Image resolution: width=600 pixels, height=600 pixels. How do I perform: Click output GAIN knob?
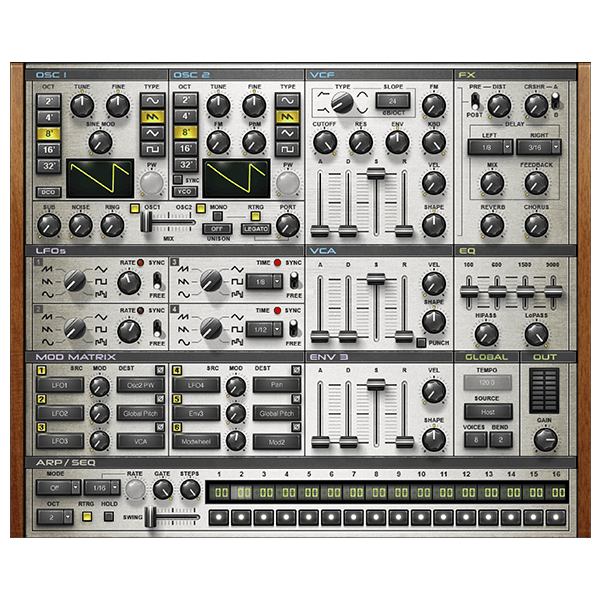tap(545, 439)
